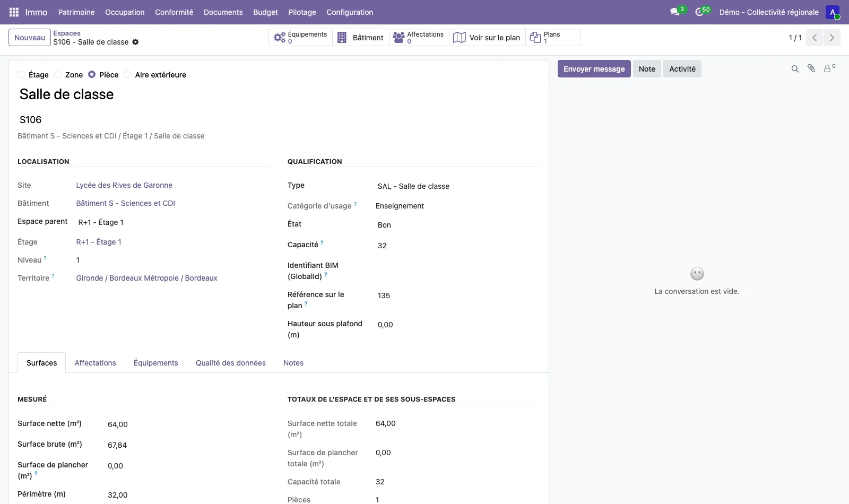849x504 pixels.
Task: Edit the Capacité field value 32
Action: coord(457,246)
